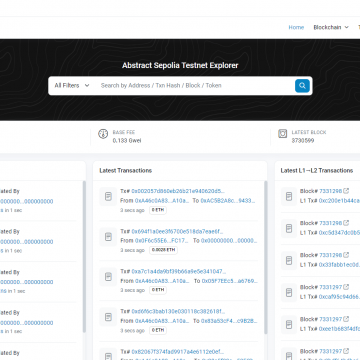This screenshot has height=360, width=360.
Task: Open transaction 0x694f1a0ee3f6700e518da7eae6f
Action: (177, 231)
